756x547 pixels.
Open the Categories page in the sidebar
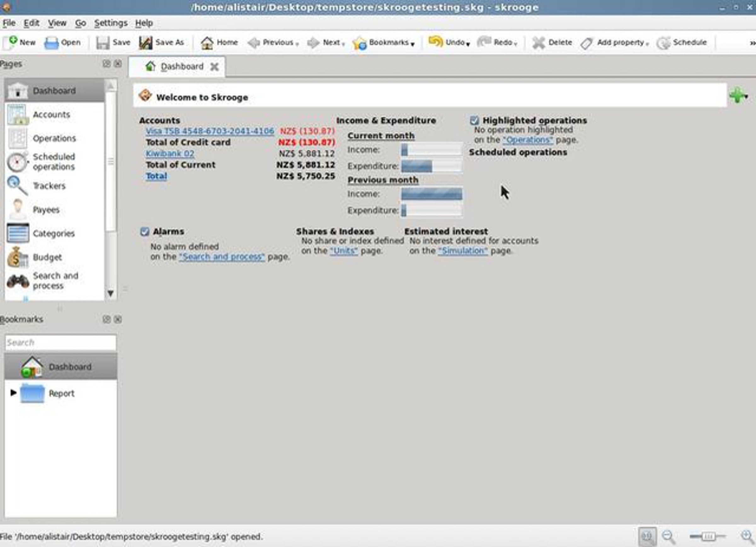[54, 233]
